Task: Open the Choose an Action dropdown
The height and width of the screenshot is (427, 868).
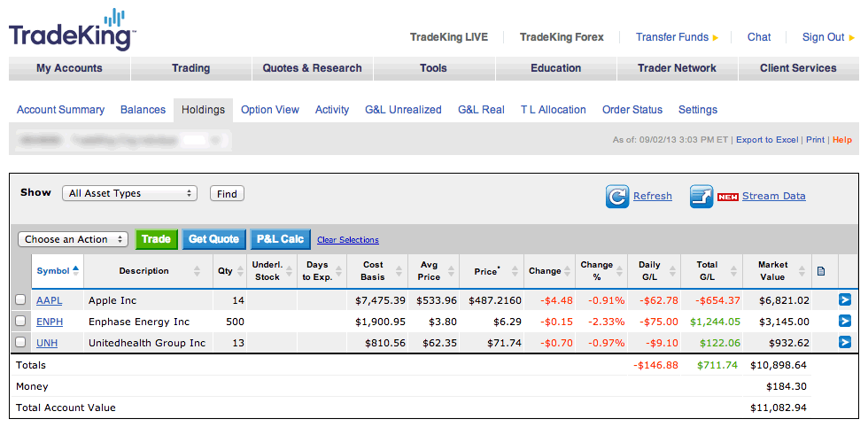Action: (73, 239)
